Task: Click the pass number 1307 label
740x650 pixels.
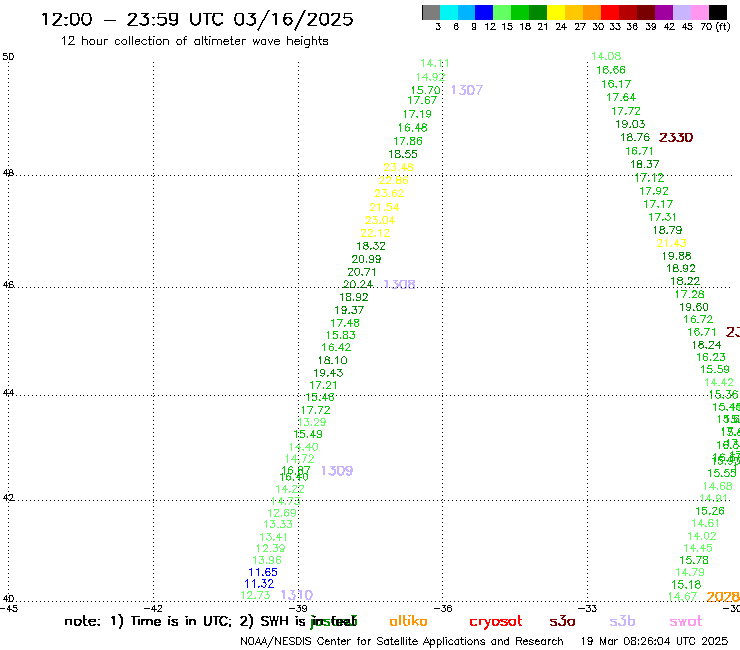Action: coord(467,90)
